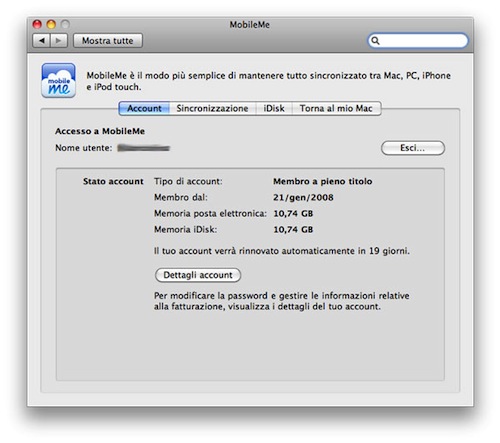Click the Memoria iDisk 10,74 GB value
500x443 pixels.
[293, 229]
